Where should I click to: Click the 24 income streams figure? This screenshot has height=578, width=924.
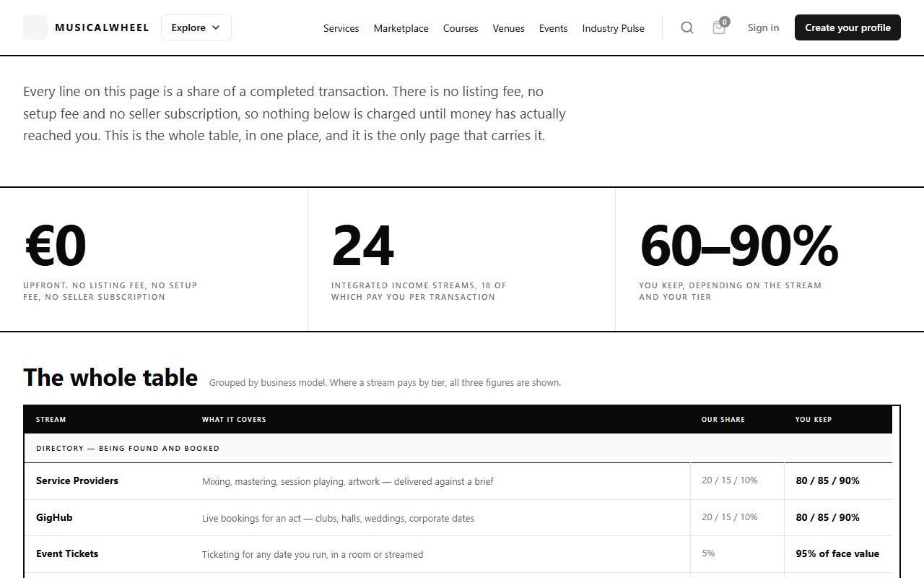pos(362,246)
